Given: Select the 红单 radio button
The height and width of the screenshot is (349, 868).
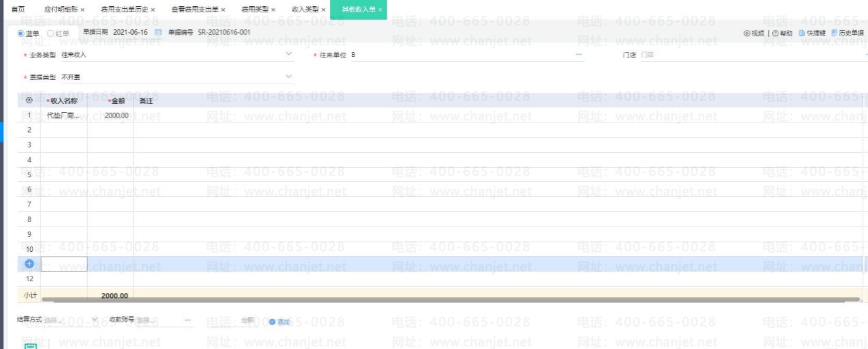Looking at the screenshot, I should [x=51, y=33].
